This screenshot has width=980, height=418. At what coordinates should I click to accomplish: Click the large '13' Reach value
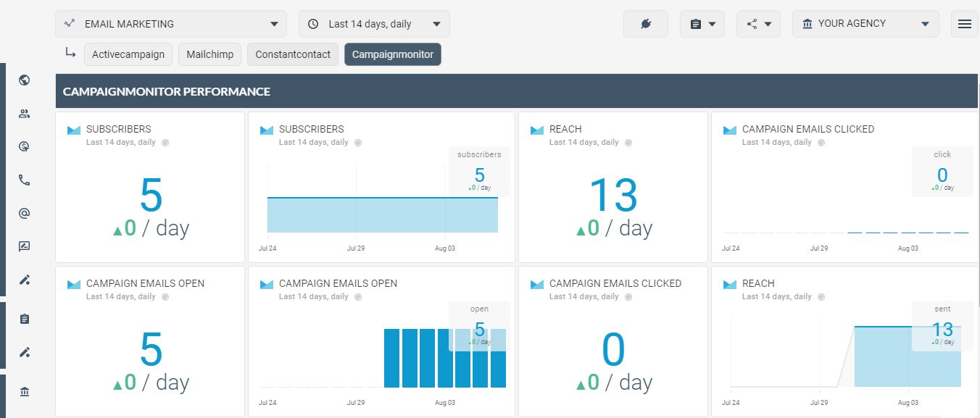(613, 196)
